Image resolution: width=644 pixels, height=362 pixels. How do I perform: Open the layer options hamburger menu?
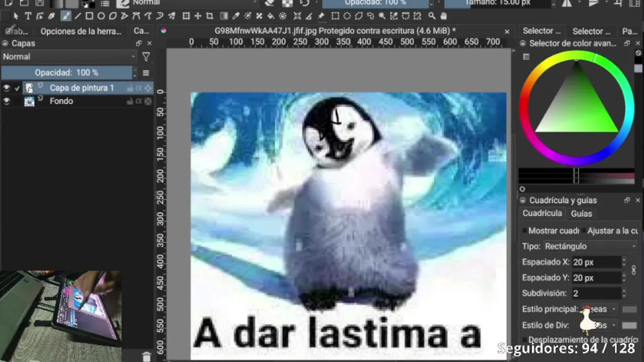pyautogui.click(x=146, y=73)
